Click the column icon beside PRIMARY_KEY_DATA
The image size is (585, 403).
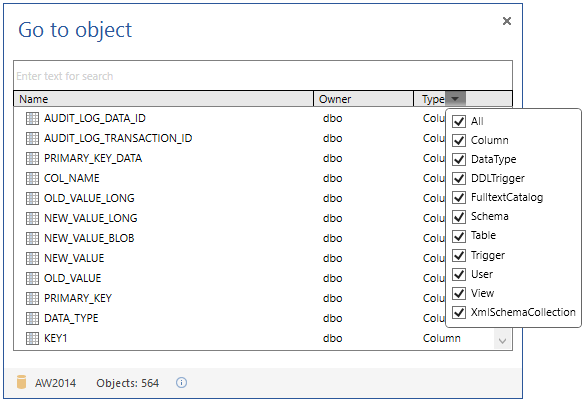tap(32, 158)
